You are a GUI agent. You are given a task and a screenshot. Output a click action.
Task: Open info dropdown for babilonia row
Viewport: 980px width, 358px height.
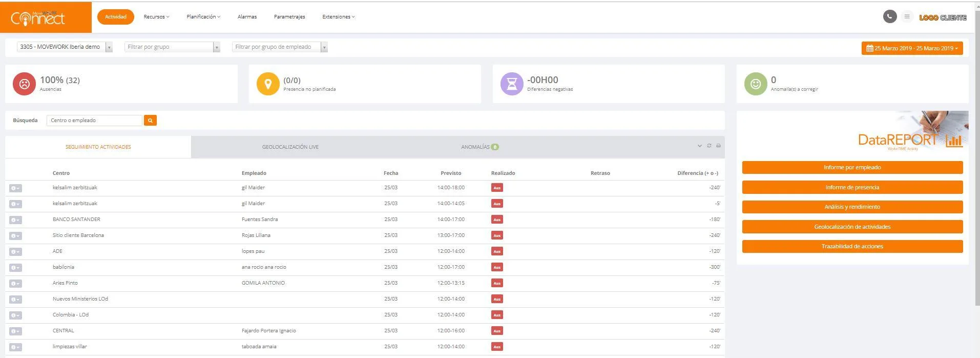(x=15, y=268)
